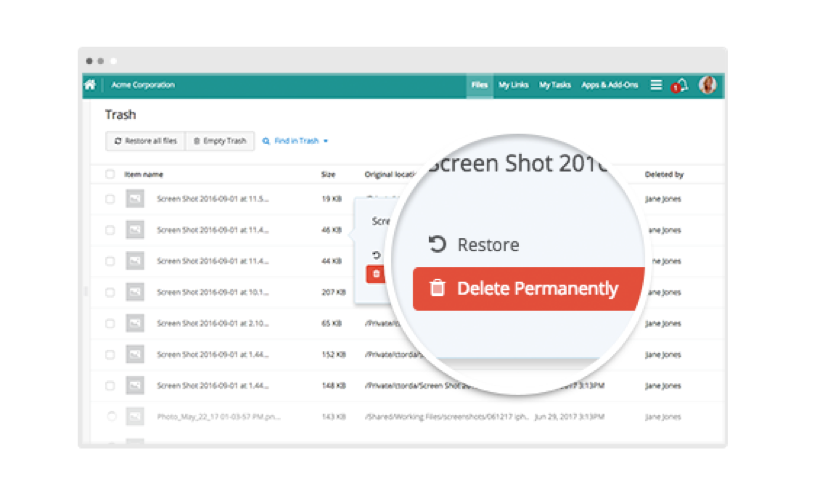Expand the Find in Trash dropdown

pyautogui.click(x=326, y=141)
